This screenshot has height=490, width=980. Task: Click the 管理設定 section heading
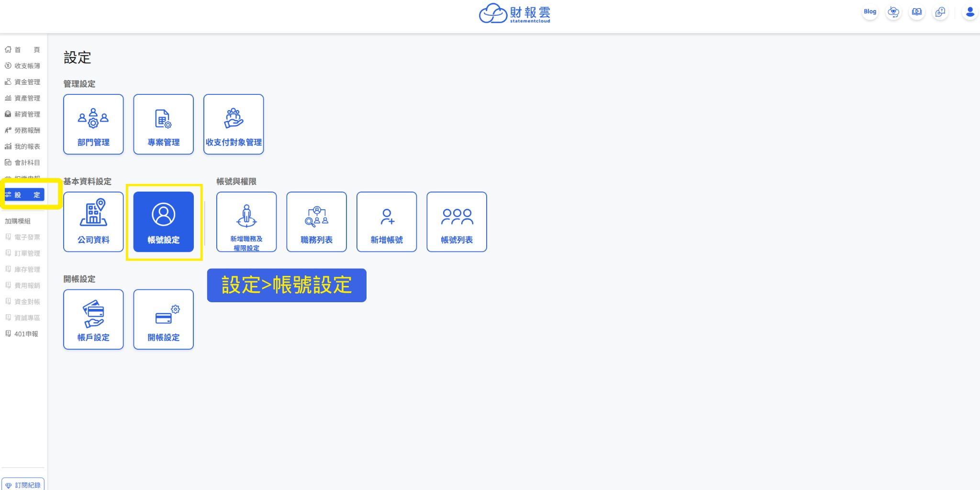(79, 84)
